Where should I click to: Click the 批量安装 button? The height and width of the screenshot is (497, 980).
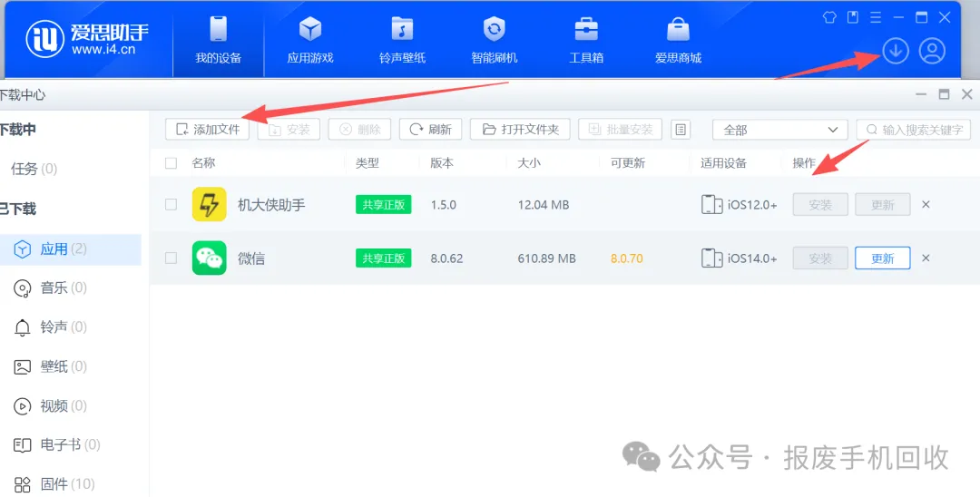point(620,130)
